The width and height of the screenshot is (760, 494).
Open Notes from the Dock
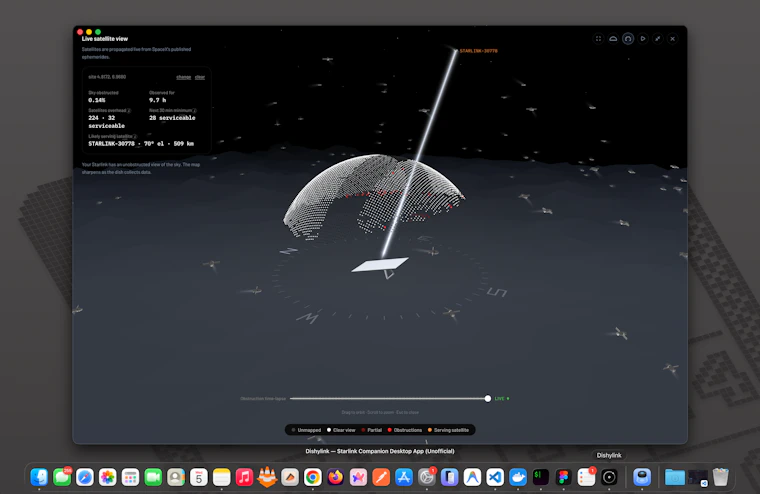[222, 478]
